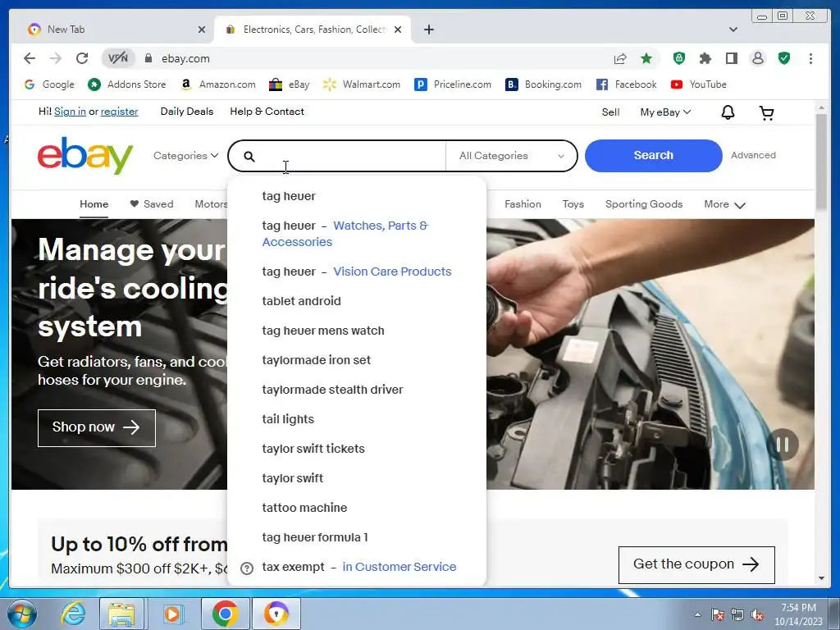
Task: Open the Google bookmark
Action: coord(50,84)
